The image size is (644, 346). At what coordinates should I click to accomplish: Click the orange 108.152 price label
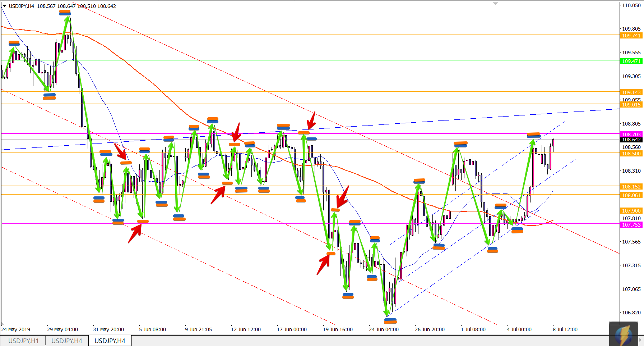[631, 187]
